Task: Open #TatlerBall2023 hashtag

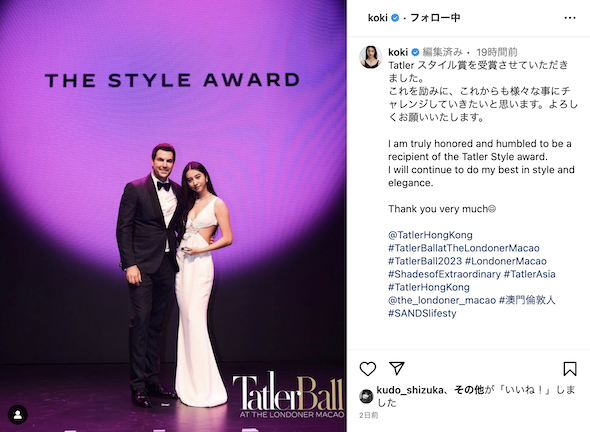Action: click(425, 261)
